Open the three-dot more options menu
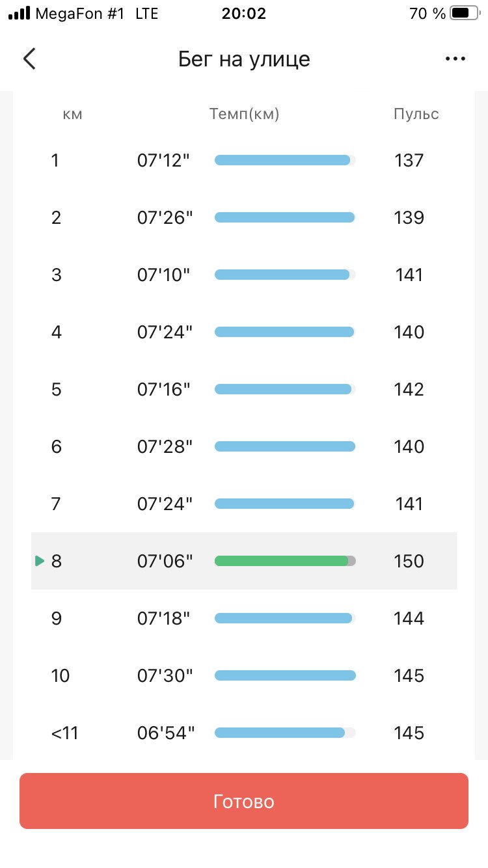Image resolution: width=488 pixels, height=868 pixels. (x=455, y=59)
